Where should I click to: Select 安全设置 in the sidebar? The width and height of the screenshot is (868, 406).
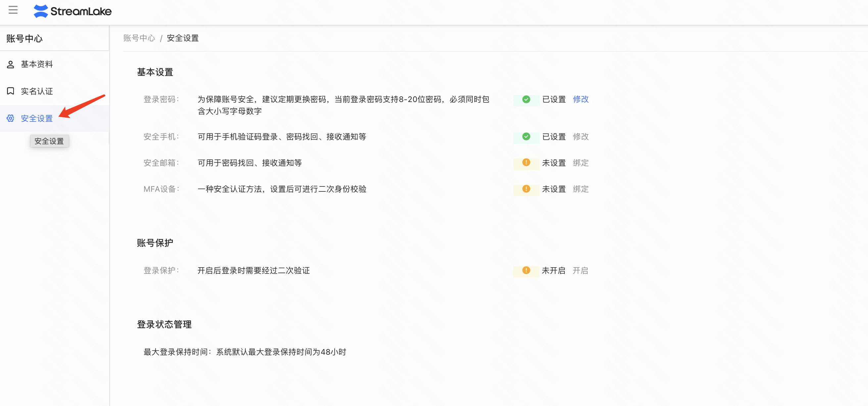tap(55, 118)
